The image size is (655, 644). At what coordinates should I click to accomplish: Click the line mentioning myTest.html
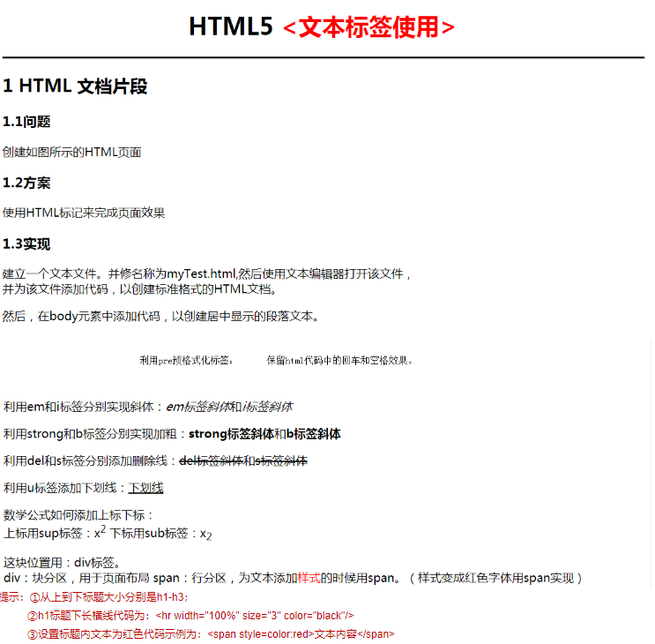(207, 273)
